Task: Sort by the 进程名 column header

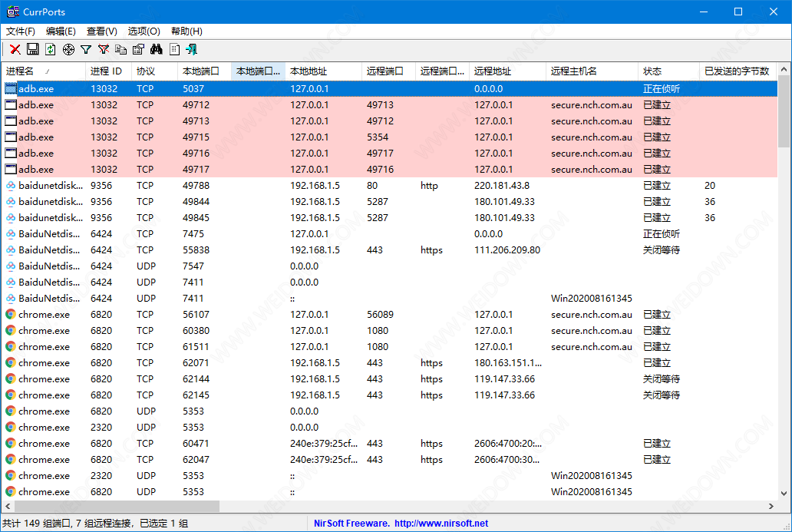Action: (44, 71)
